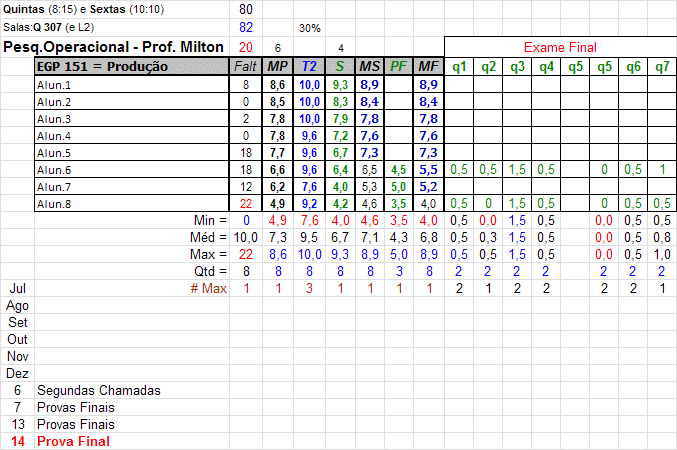Click the green "PF" column header
The height and width of the screenshot is (450, 677).
[x=398, y=67]
